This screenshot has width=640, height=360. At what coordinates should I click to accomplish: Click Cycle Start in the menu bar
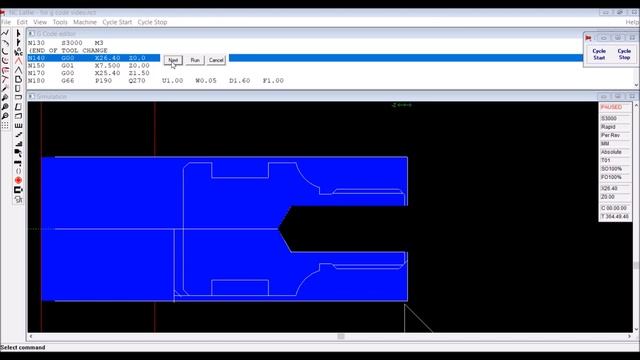pos(117,22)
